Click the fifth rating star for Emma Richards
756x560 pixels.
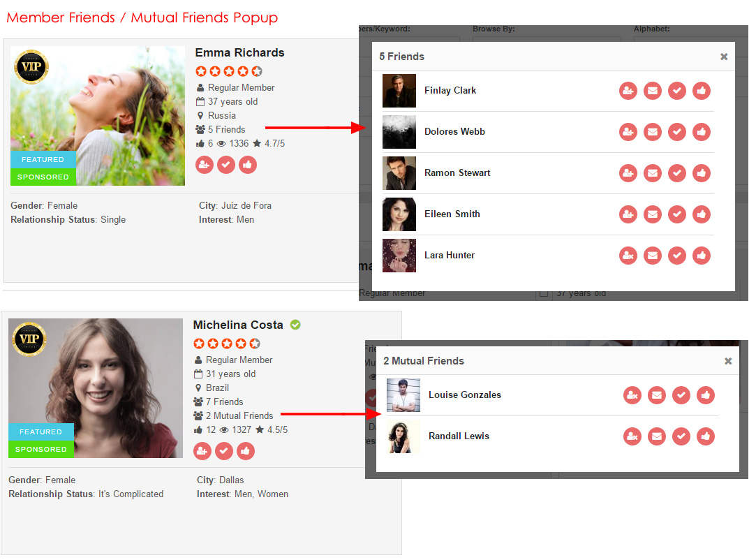pyautogui.click(x=257, y=71)
